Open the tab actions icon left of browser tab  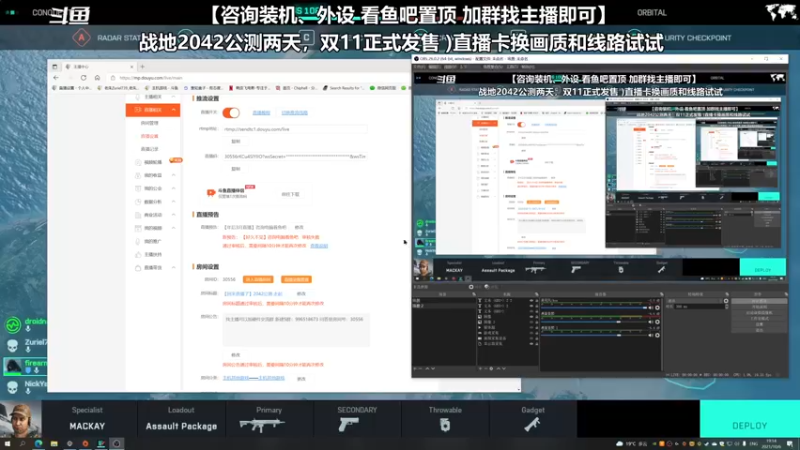(x=55, y=66)
